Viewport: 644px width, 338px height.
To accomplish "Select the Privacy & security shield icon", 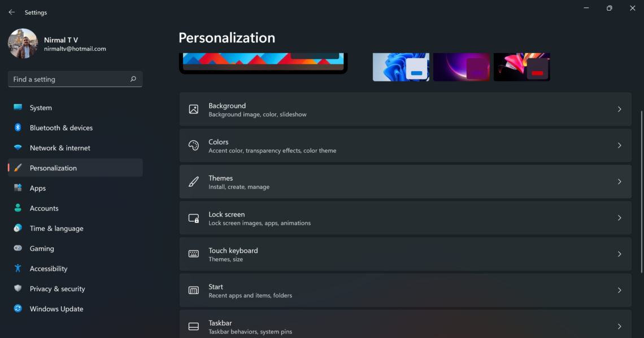I will [x=18, y=288].
